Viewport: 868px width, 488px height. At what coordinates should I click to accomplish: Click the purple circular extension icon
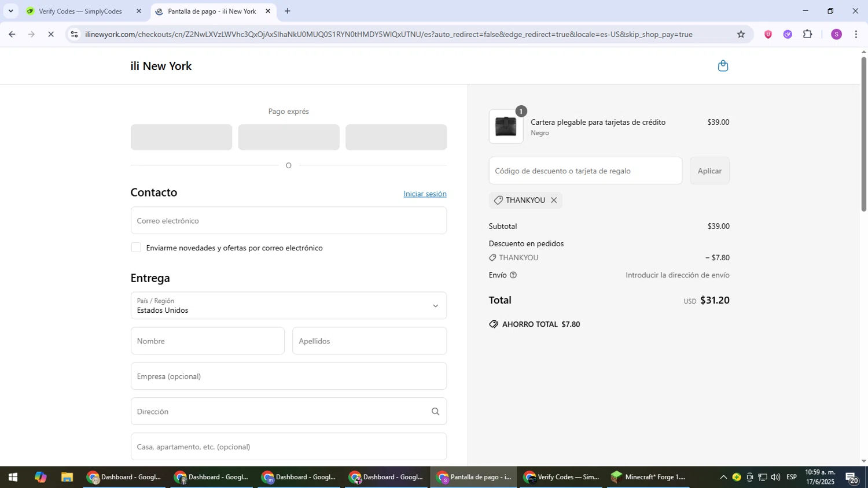click(788, 34)
